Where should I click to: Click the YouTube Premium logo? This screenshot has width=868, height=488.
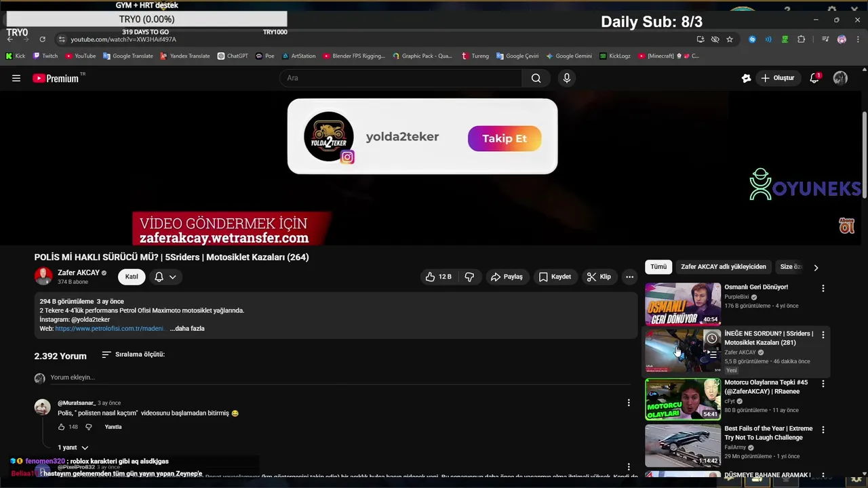coord(56,78)
